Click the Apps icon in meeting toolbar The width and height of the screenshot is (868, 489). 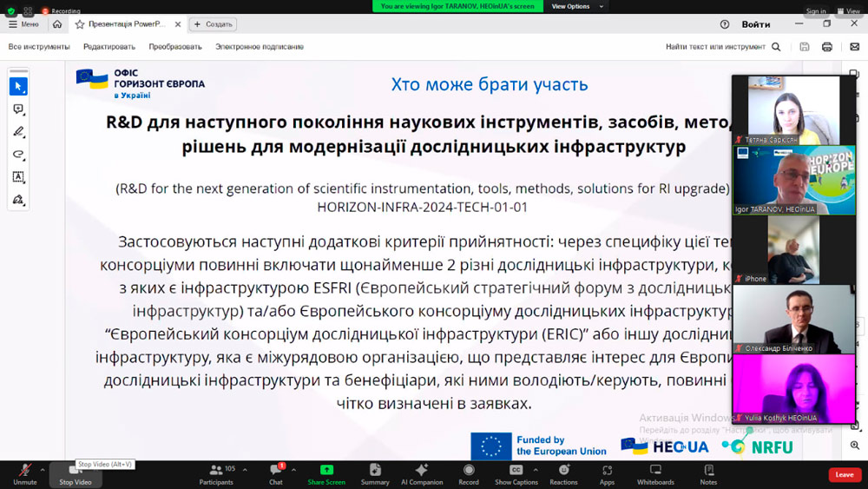coord(607,473)
